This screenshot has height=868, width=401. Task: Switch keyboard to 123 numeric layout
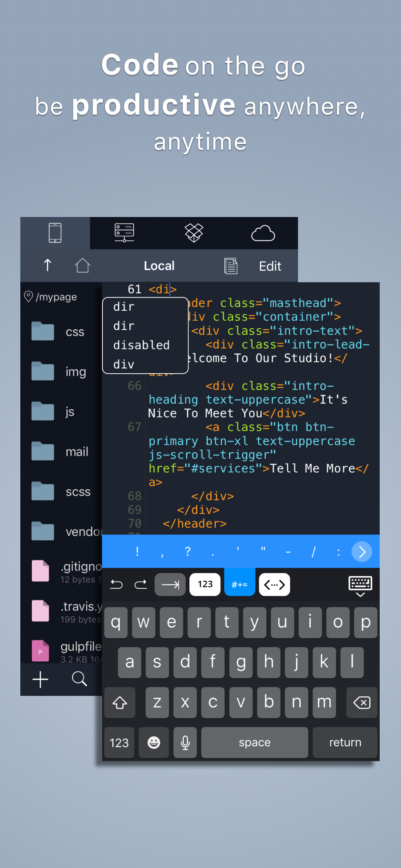[x=119, y=743]
